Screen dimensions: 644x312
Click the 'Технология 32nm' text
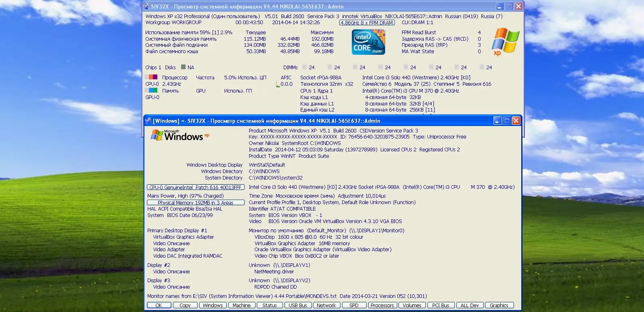321,84
